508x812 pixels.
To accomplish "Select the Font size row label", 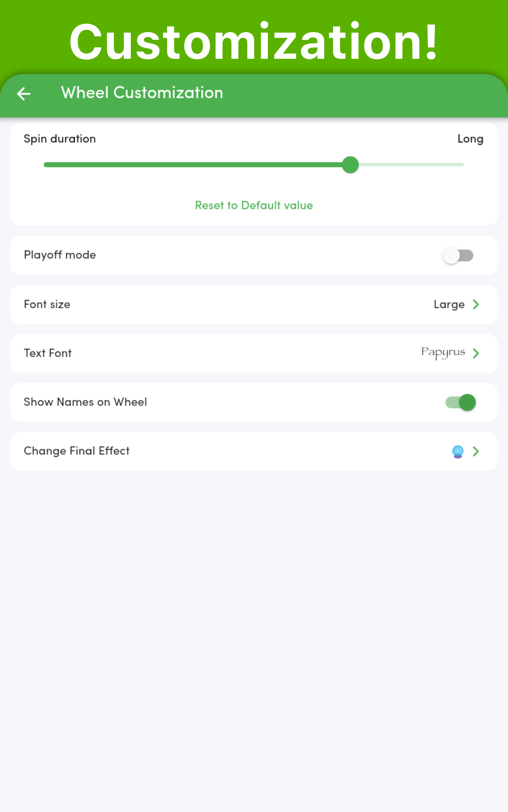I will click(x=47, y=304).
